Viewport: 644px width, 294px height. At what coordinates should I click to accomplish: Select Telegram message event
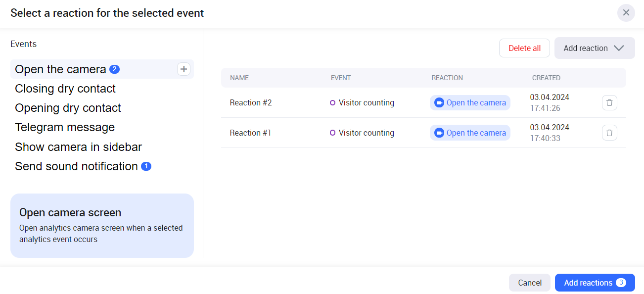click(65, 127)
